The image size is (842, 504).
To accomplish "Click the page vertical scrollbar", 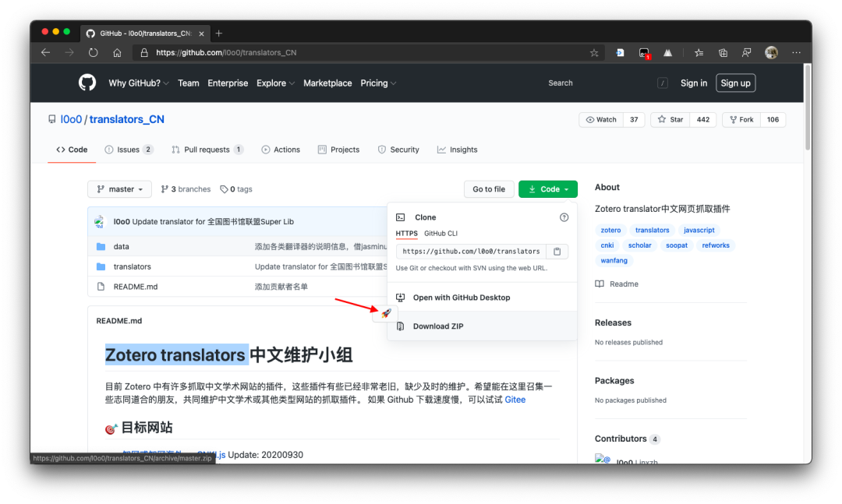I will pos(808,107).
